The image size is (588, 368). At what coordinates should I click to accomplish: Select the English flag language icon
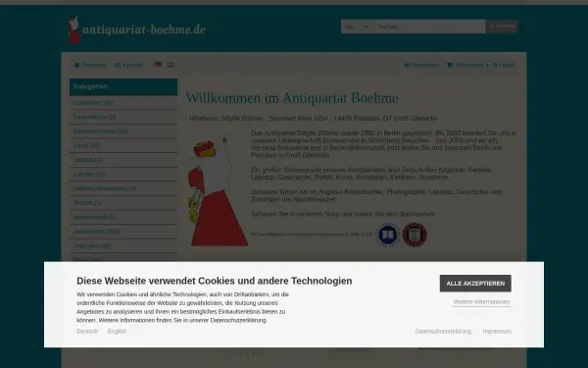coord(171,65)
